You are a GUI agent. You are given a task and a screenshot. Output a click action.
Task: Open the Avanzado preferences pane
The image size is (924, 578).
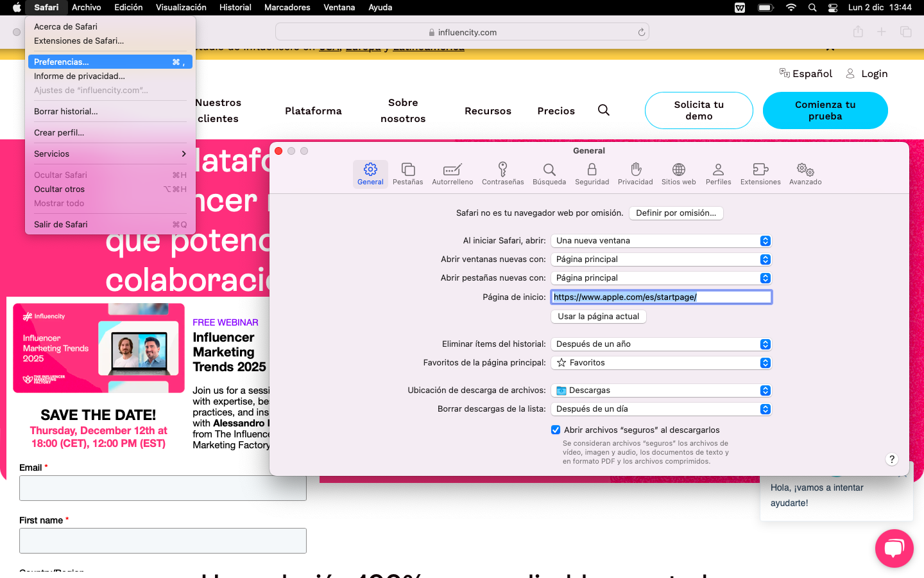(x=805, y=174)
